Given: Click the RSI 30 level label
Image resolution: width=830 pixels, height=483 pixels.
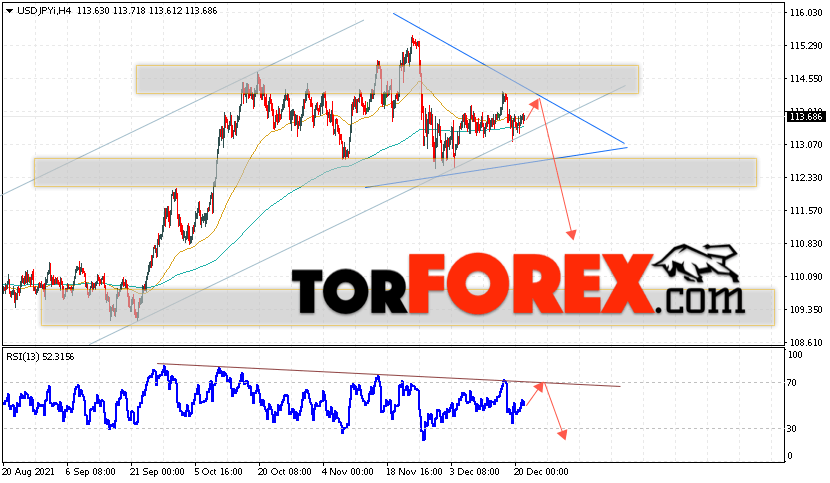Looking at the screenshot, I should pyautogui.click(x=792, y=428).
